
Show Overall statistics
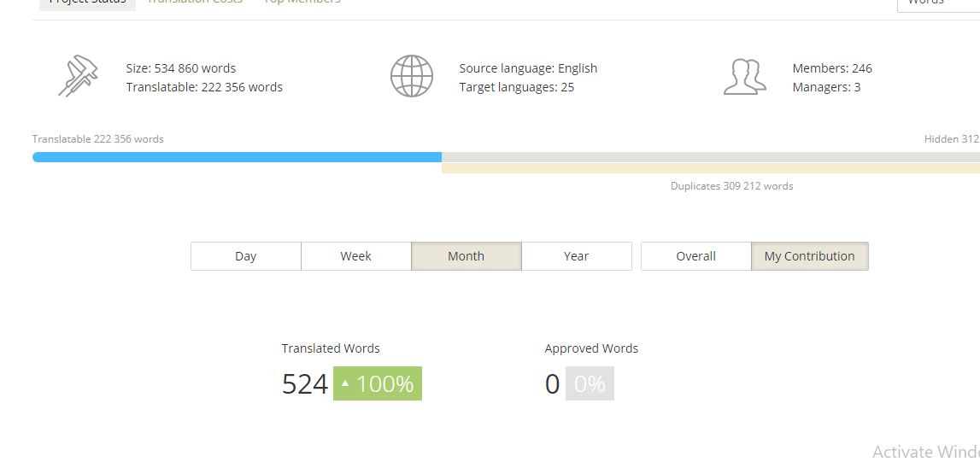pyautogui.click(x=696, y=256)
